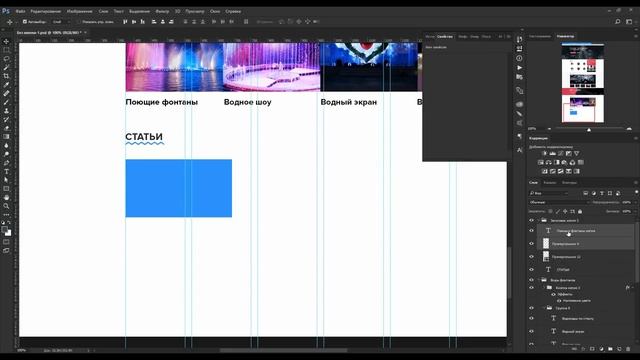The width and height of the screenshot is (640, 360).
Task: Select the Move tool
Action: click(x=6, y=41)
